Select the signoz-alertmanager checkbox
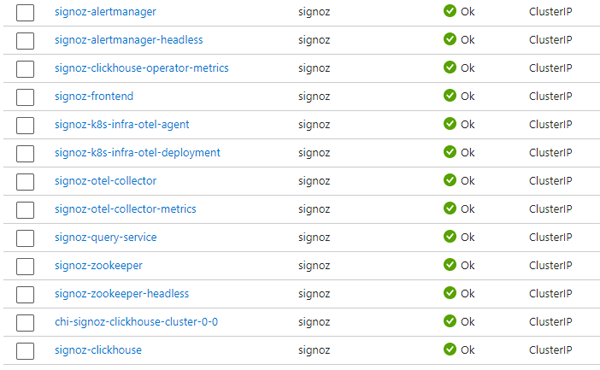600x370 pixels. point(25,12)
